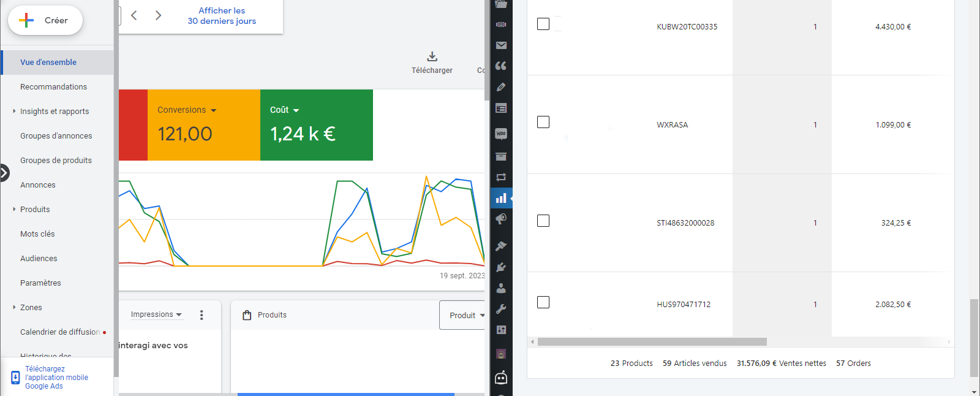
Task: Click the 4.430,00 € amount
Action: [893, 27]
